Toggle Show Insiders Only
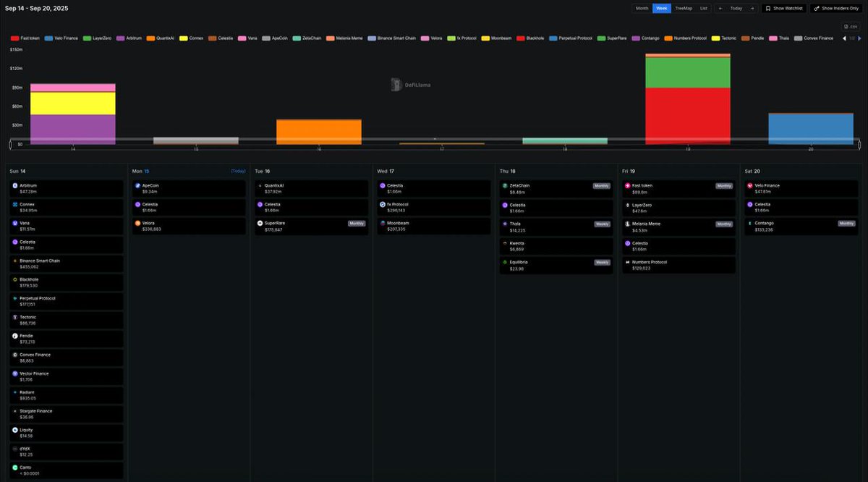This screenshot has height=482, width=868. (x=838, y=8)
